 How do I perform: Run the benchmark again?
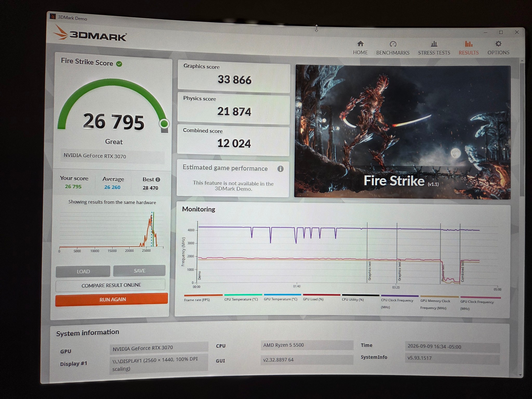[112, 300]
